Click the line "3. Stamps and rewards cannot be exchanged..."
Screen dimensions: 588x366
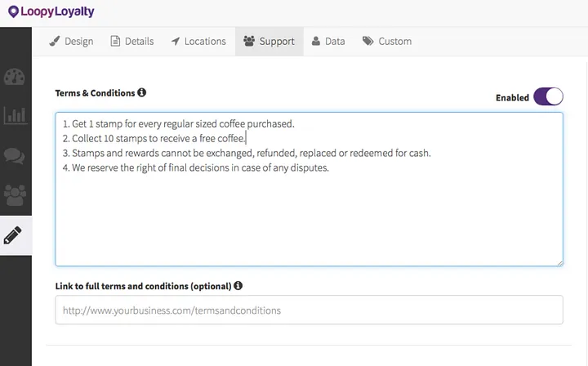247,153
